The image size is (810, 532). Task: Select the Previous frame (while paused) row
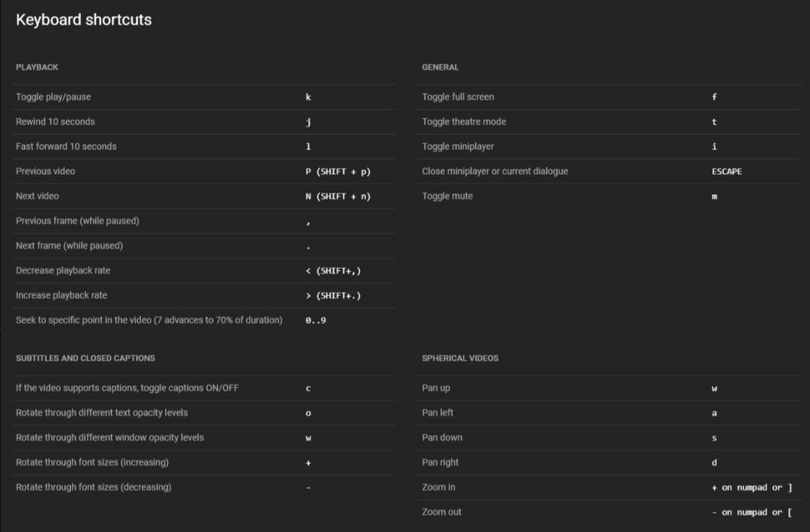click(x=77, y=221)
